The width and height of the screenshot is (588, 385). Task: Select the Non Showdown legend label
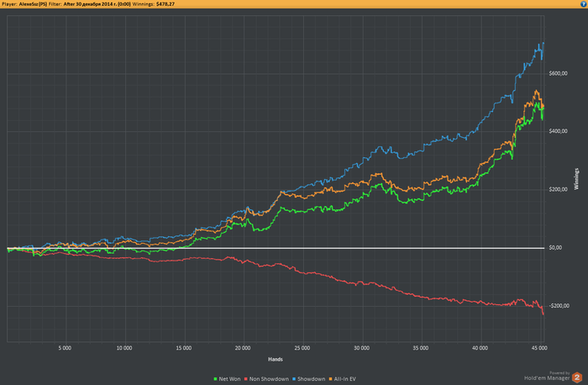(x=269, y=379)
